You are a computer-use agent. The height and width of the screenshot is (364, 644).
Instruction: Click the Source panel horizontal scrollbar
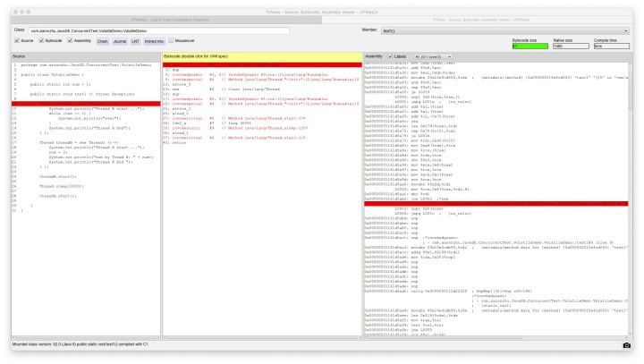[x=86, y=338]
